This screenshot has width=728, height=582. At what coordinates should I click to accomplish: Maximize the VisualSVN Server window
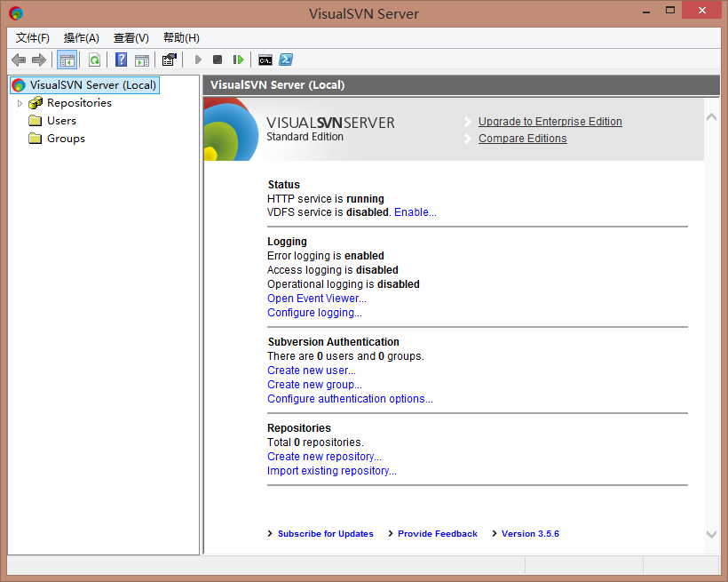click(670, 11)
